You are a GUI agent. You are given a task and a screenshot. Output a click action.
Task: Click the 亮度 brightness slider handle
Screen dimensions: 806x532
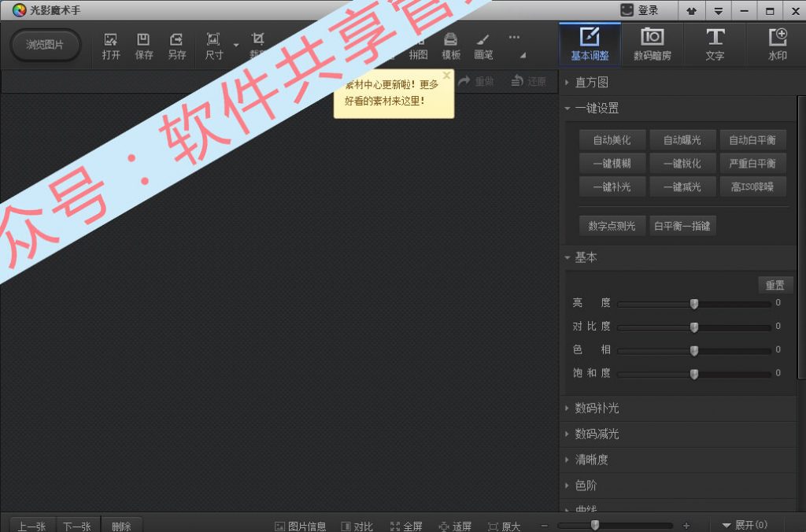pyautogui.click(x=694, y=304)
